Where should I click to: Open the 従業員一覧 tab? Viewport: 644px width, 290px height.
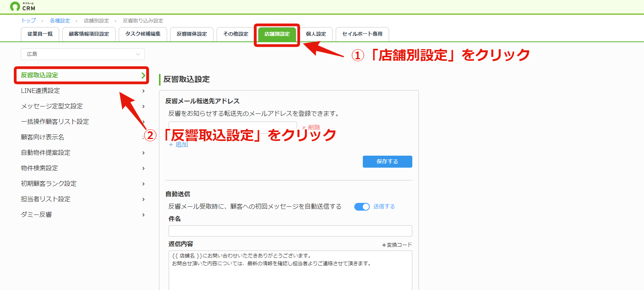click(40, 34)
